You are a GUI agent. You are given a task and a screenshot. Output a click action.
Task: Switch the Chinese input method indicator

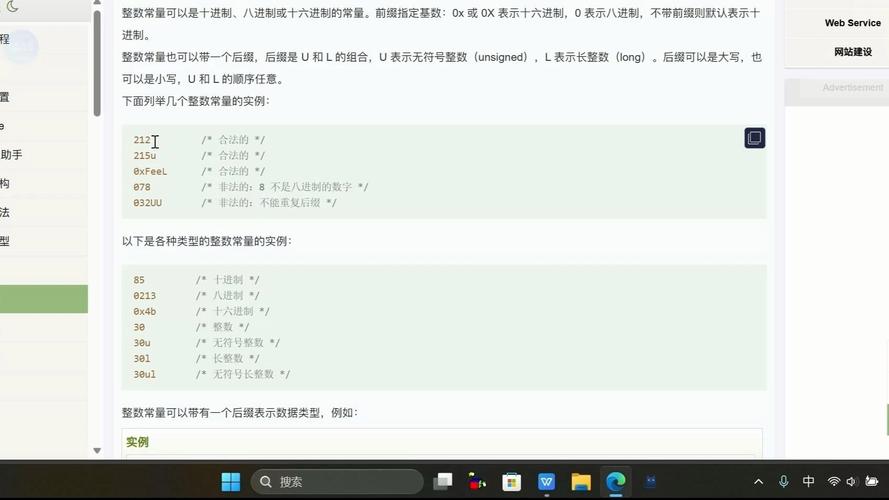pos(808,482)
